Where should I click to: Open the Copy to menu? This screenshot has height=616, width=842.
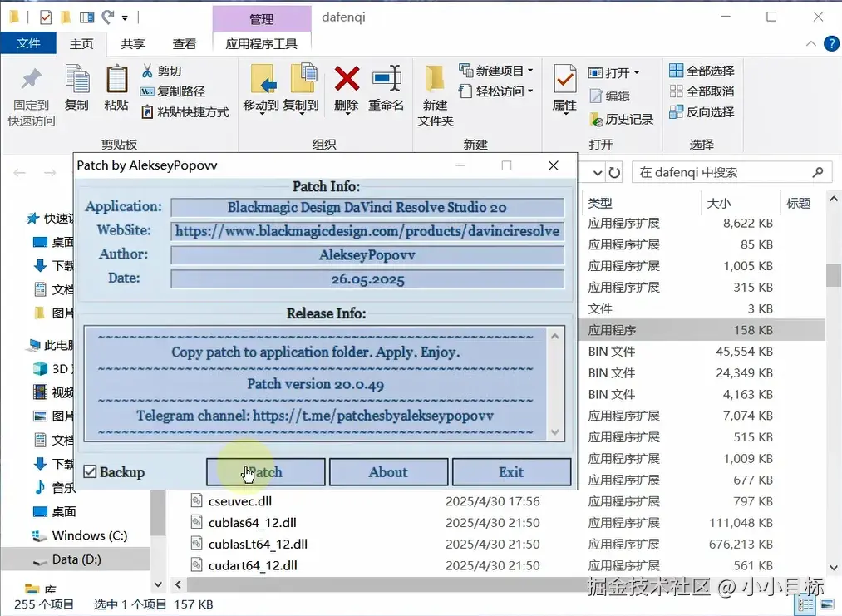(x=301, y=89)
